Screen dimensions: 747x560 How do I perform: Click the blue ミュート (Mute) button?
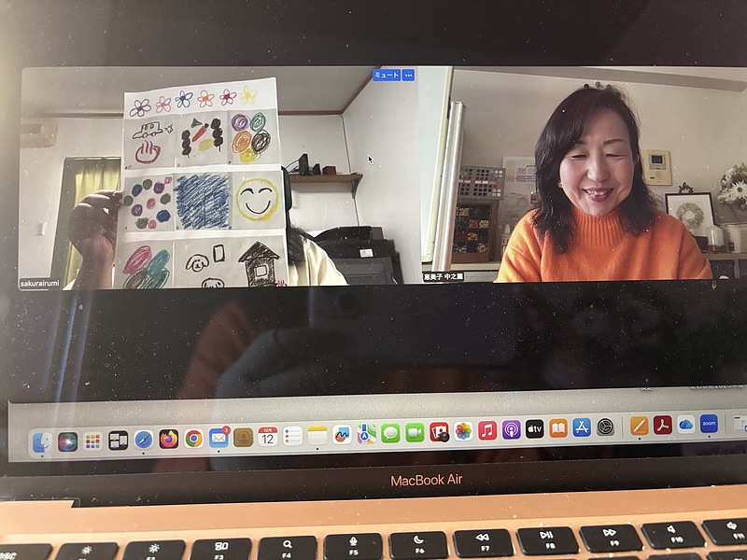(386, 76)
